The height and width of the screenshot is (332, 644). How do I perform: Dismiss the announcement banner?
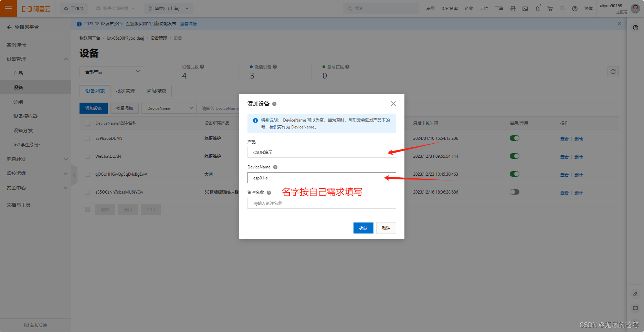(x=619, y=24)
